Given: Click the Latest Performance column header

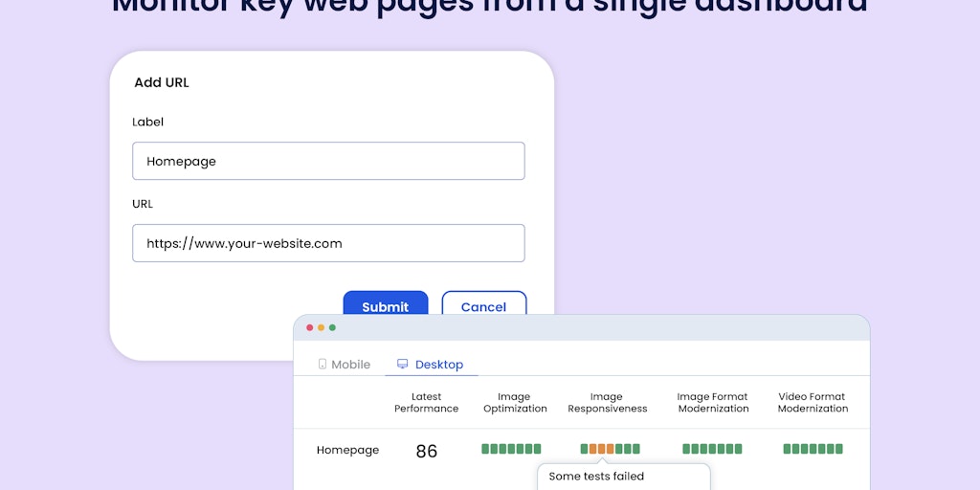Looking at the screenshot, I should pos(426,403).
